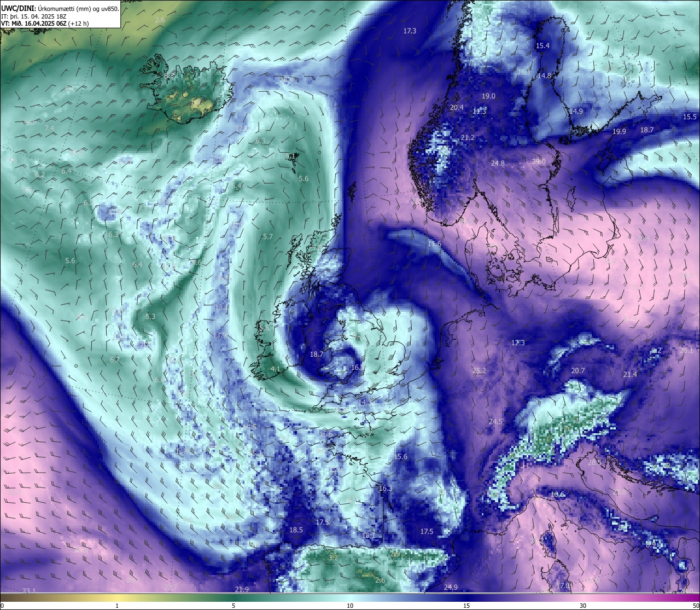Click the map value 4.1 over Ireland
Screen dimensions: 700x610
[x=275, y=369]
